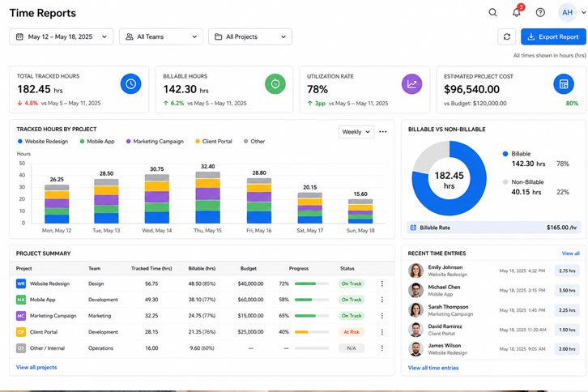Click the 2.75 hrs entry badge
This screenshot has width=588, height=392.
[567, 271]
